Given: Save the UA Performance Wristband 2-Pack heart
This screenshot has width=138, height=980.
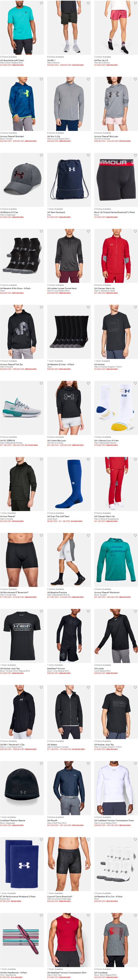Looking at the screenshot, I should point(41,839).
